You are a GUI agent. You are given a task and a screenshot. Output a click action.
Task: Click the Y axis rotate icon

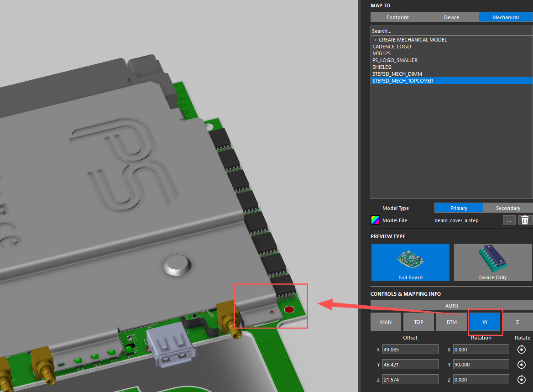[521, 365]
